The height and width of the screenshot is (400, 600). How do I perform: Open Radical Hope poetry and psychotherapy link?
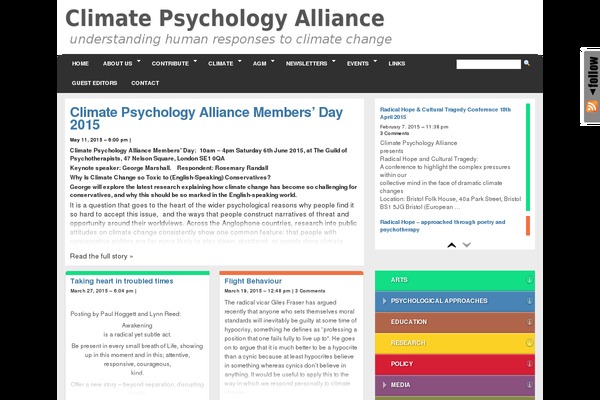pos(442,226)
